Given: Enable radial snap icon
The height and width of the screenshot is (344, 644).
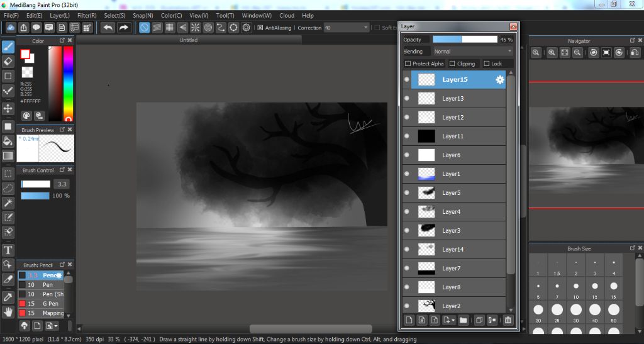Looking at the screenshot, I should coord(195,28).
